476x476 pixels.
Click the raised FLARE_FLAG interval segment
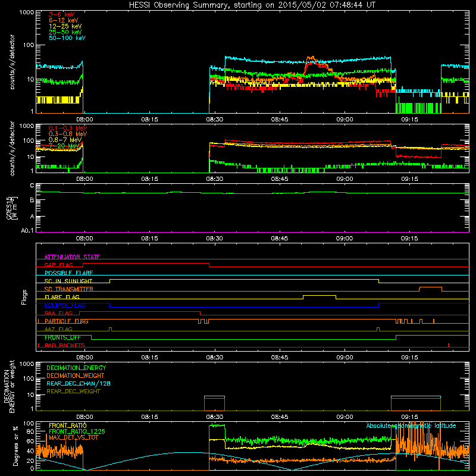pos(320,295)
